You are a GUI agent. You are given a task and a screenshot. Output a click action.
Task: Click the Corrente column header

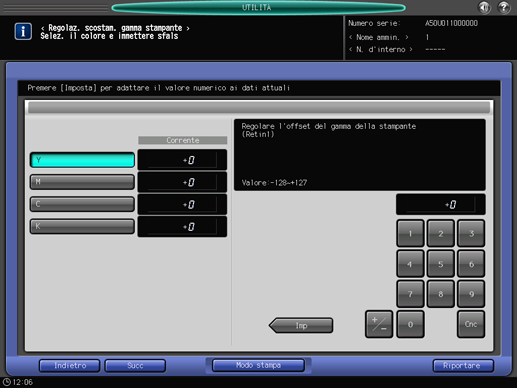coord(183,140)
